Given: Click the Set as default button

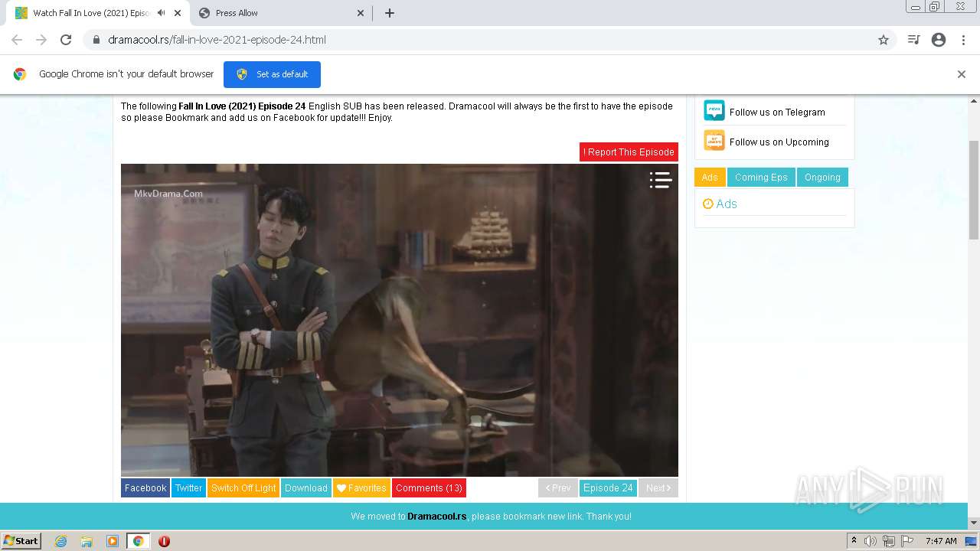Looking at the screenshot, I should [x=272, y=74].
